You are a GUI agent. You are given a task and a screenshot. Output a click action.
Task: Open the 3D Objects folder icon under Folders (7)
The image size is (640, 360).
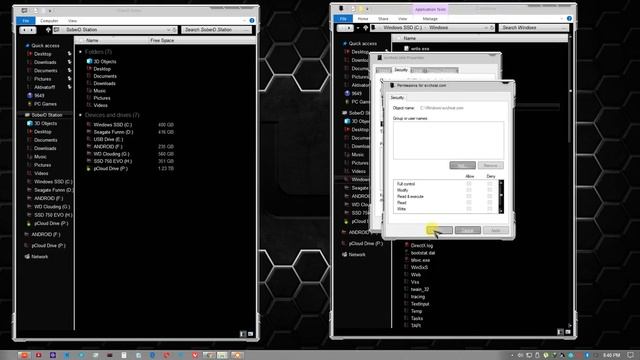89,61
